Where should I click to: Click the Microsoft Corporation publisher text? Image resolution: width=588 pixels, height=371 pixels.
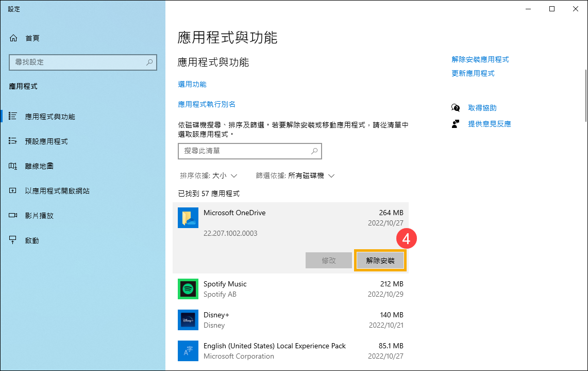tap(239, 356)
